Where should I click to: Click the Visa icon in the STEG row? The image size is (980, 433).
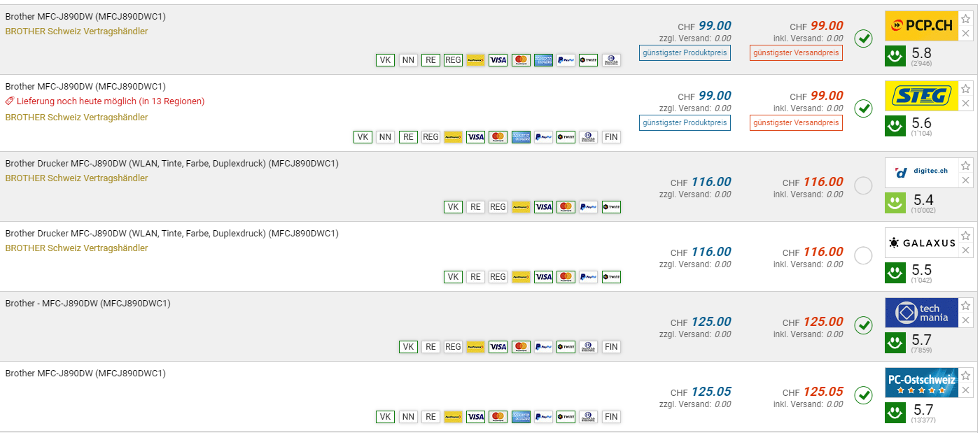point(475,137)
